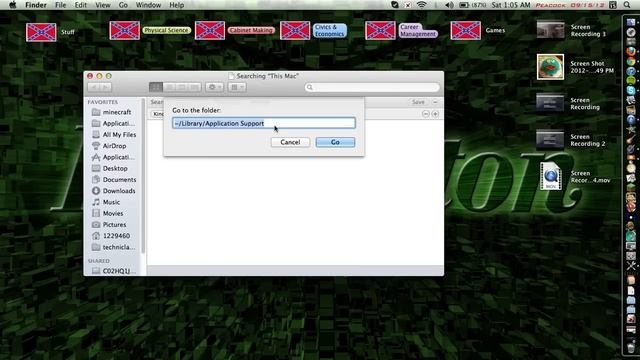Select minecraft folder in Finder sidebar

[x=113, y=112]
